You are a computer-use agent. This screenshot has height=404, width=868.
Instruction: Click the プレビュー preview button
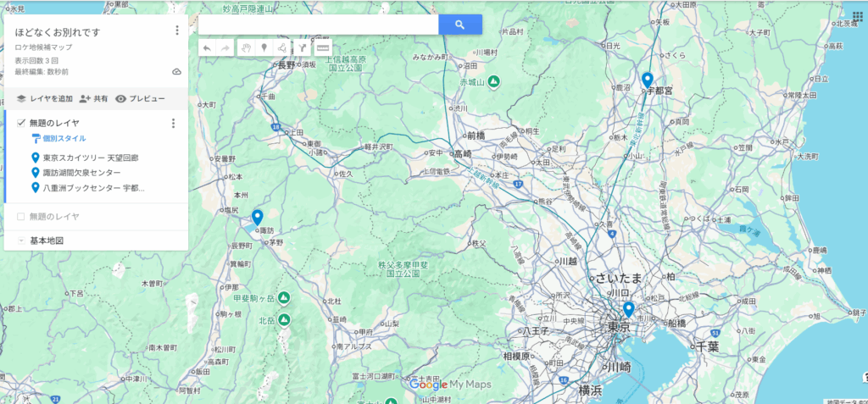(140, 98)
